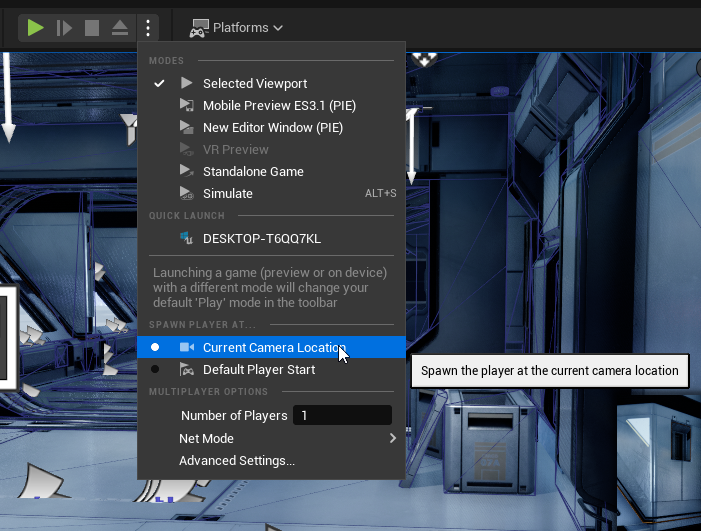The width and height of the screenshot is (701, 531).
Task: Select Mobile Preview ES3.1 (PIE)
Action: (x=279, y=106)
